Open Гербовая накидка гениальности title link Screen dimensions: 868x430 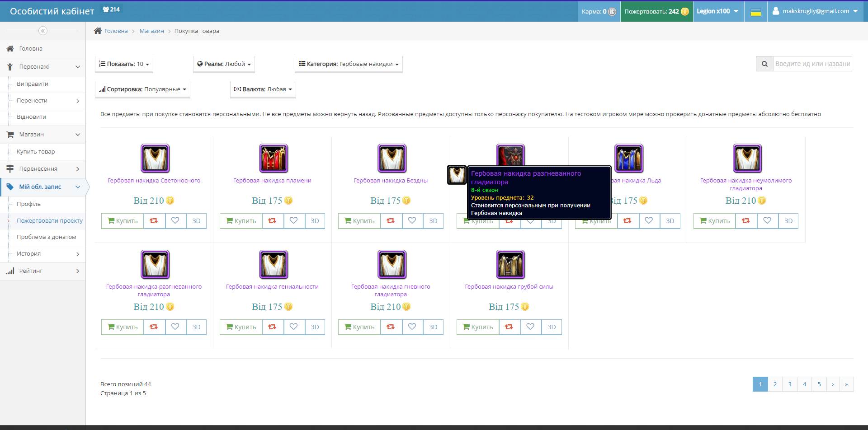click(x=272, y=287)
